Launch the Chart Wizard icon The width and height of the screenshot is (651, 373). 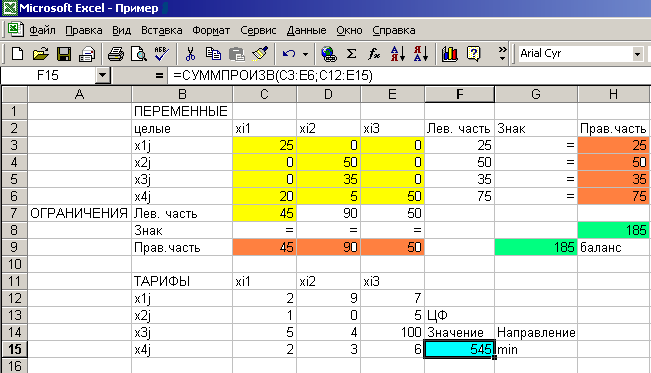coord(450,54)
